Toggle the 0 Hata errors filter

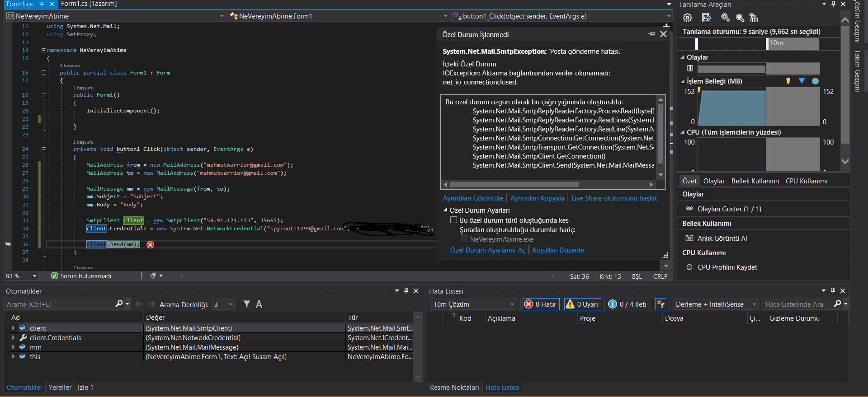541,304
